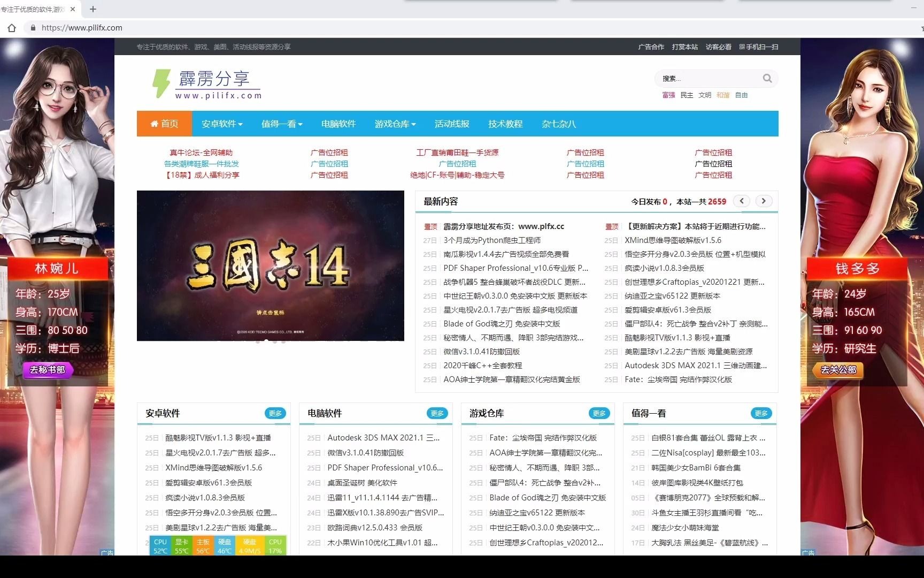The width and height of the screenshot is (924, 578).
Task: Click the 主板 56℃ temperature widget
Action: (x=203, y=546)
